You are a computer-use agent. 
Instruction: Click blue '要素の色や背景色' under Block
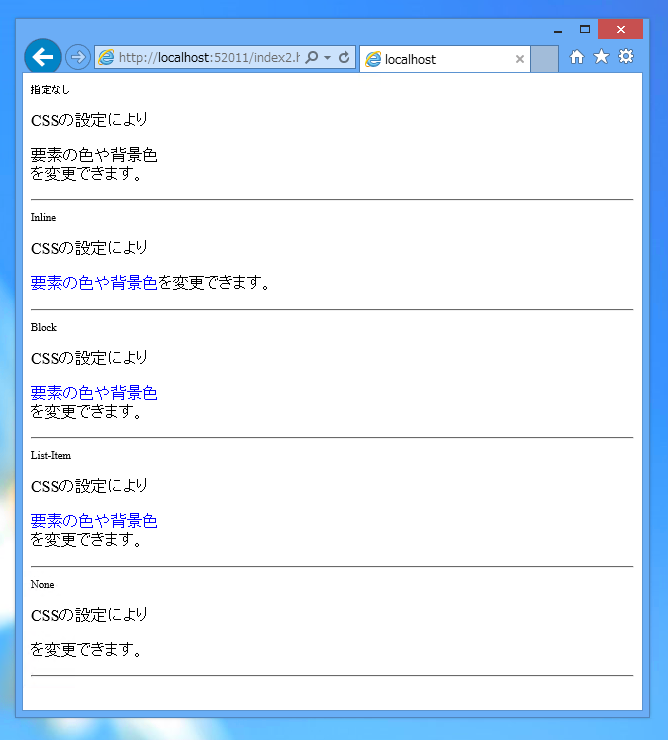click(94, 393)
